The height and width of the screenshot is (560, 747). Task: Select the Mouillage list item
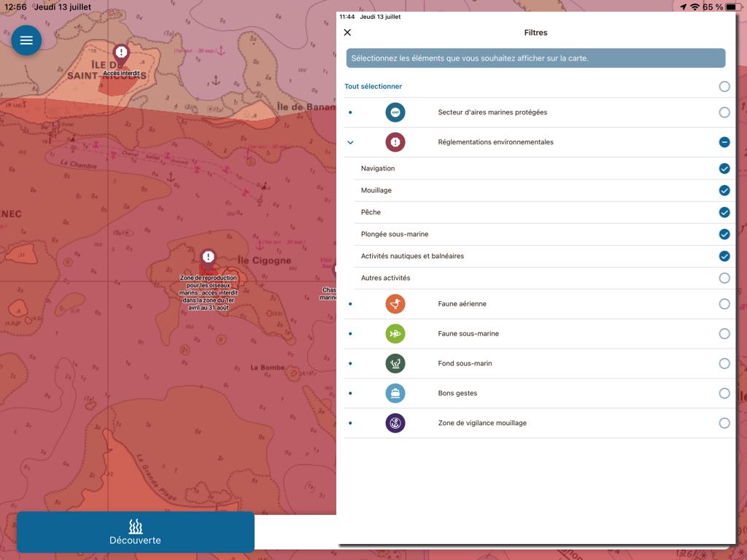376,190
